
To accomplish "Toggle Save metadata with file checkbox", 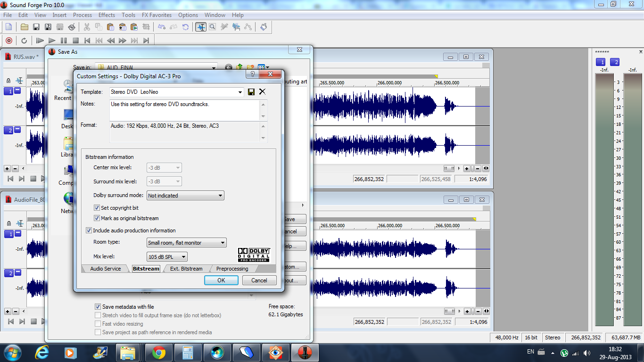I will (98, 307).
